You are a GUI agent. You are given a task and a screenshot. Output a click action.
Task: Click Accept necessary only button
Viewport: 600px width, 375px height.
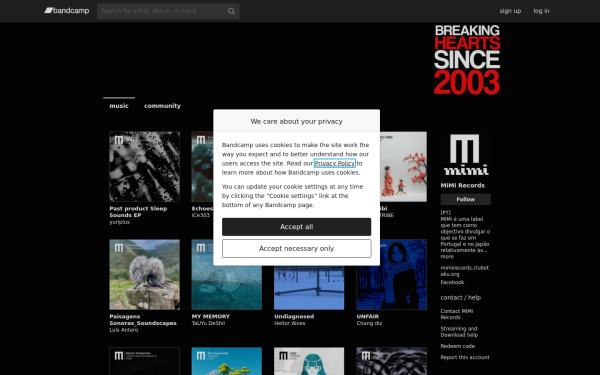297,249
